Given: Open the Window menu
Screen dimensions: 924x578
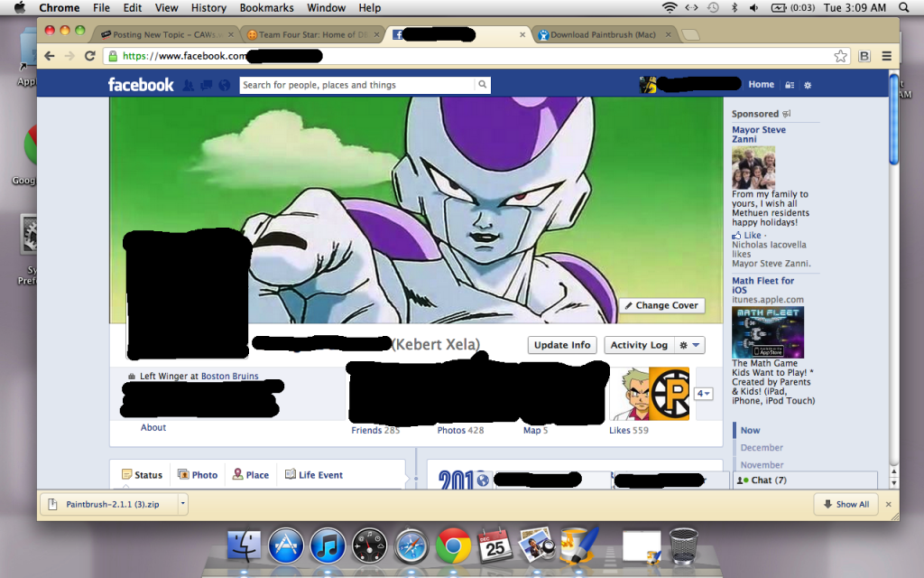Looking at the screenshot, I should tap(326, 7).
